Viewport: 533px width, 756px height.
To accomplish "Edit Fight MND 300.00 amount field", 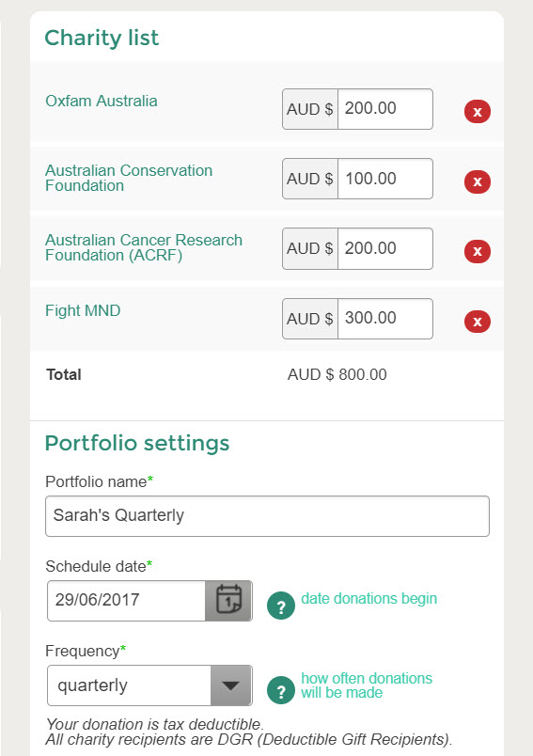I will (385, 319).
